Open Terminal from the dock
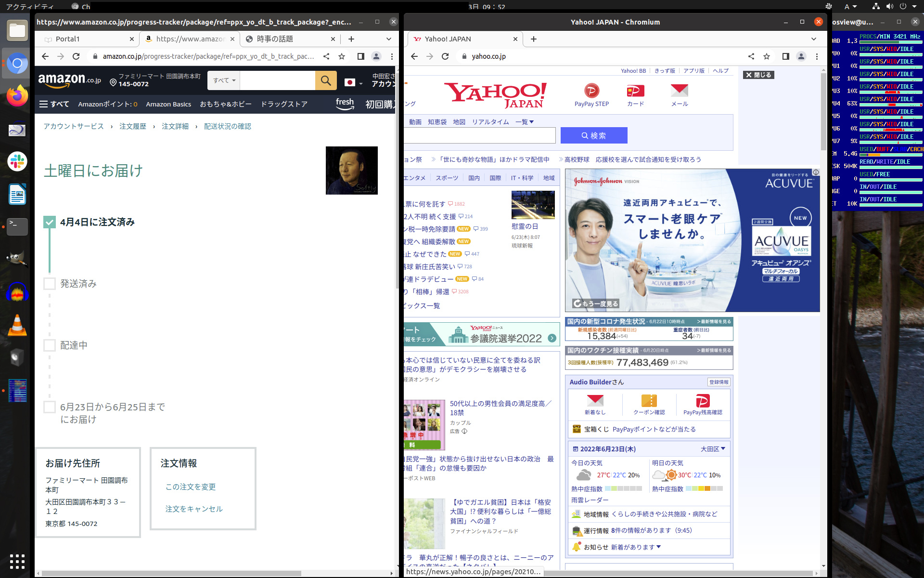Screen dimensions: 924x578 pos(17,226)
